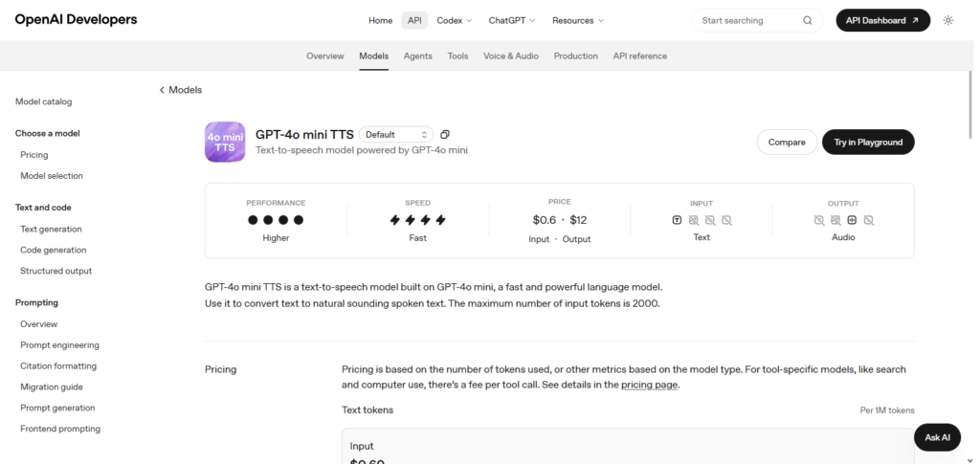Viewport: 980px width, 464px height.
Task: Open the Voice & Audio tab
Action: [x=511, y=56]
